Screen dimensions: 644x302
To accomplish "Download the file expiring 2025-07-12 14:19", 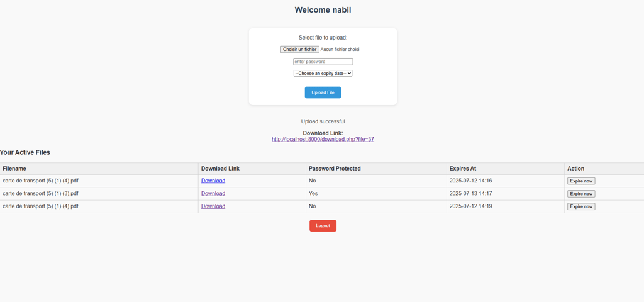I will tap(213, 206).
